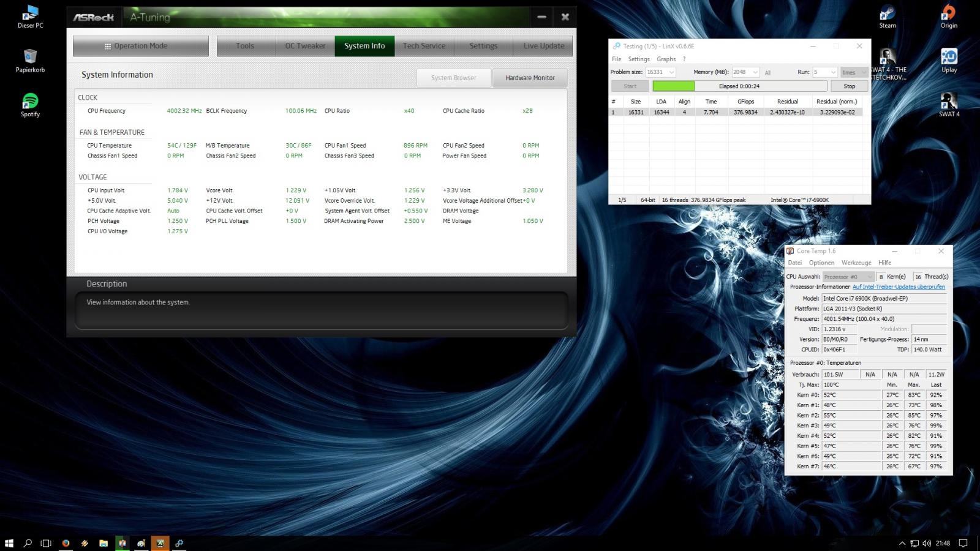The image size is (980, 551).
Task: Switch to the Tools tab
Action: point(245,46)
